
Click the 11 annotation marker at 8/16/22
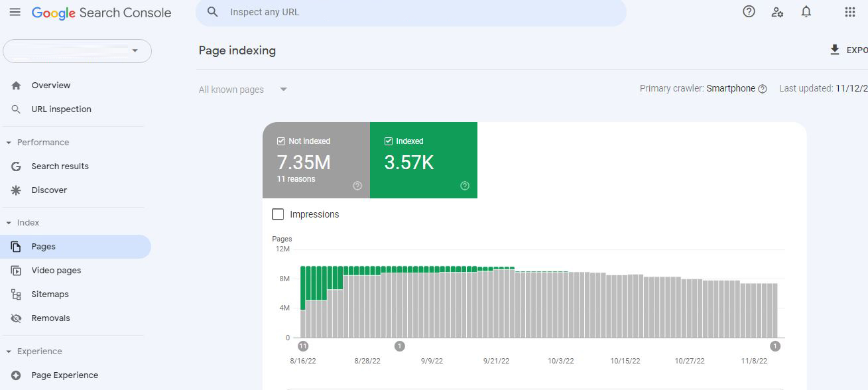(303, 346)
